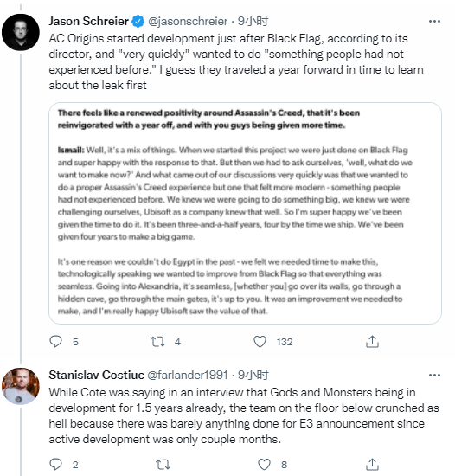Viewport: 455px width, 476px height.
Task: Open Jason Schreier's profile avatar
Action: [x=21, y=32]
